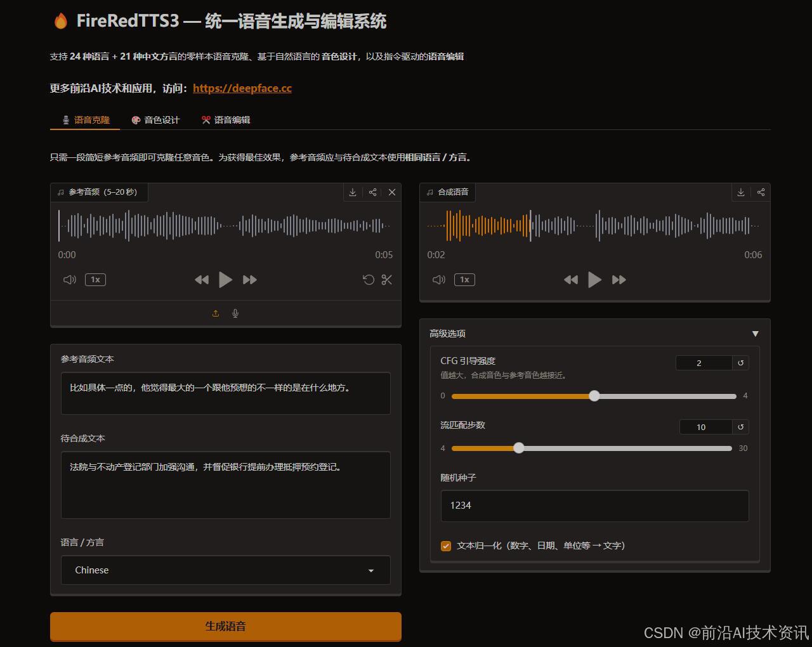Switch to the 语音编辑 tab
This screenshot has width=812, height=647.
[x=226, y=120]
